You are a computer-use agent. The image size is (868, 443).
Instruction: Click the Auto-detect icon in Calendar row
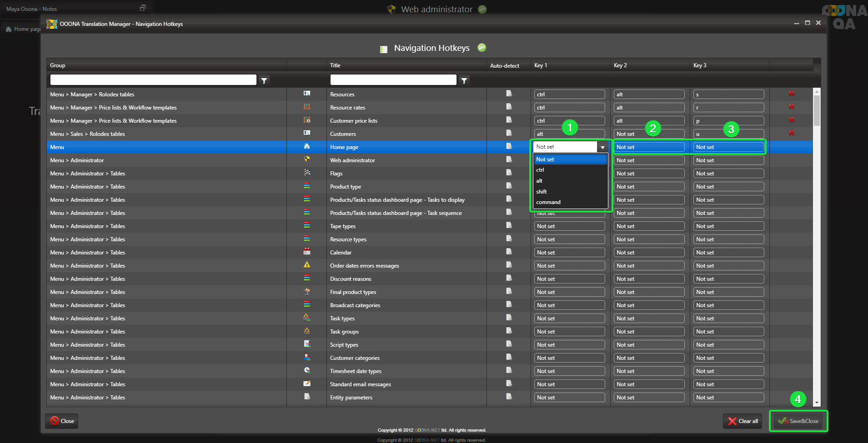tap(509, 252)
